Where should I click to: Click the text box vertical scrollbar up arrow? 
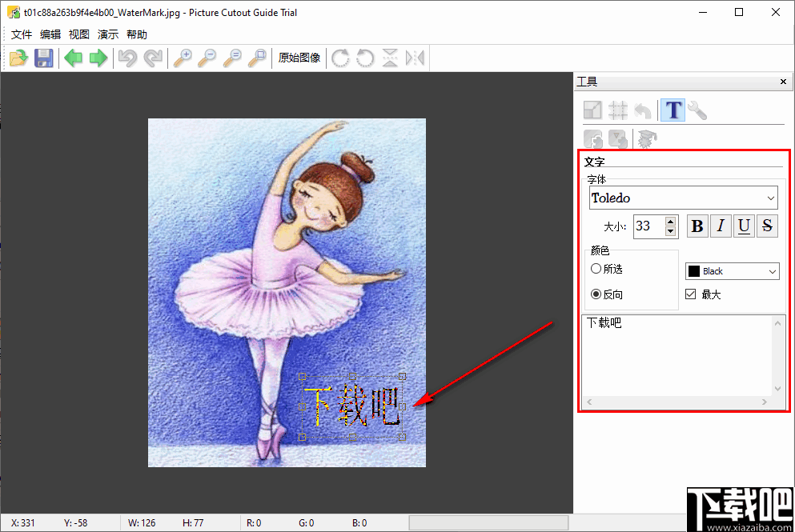click(x=777, y=323)
